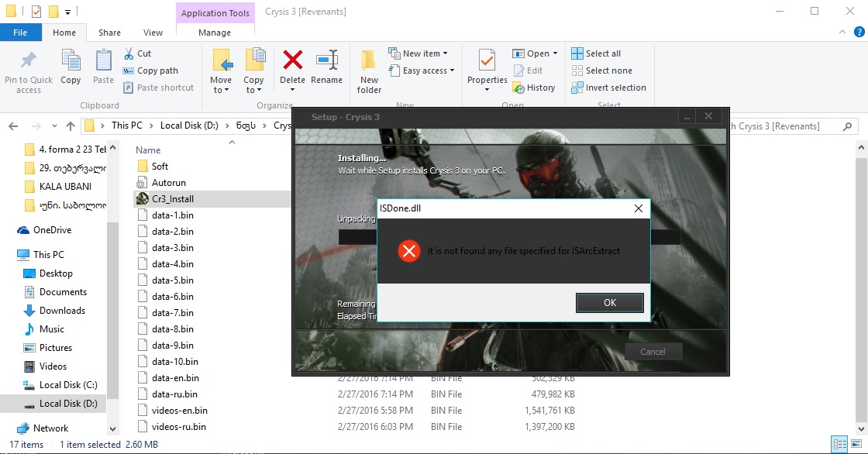
Task: Click Invert selection option
Action: (608, 88)
